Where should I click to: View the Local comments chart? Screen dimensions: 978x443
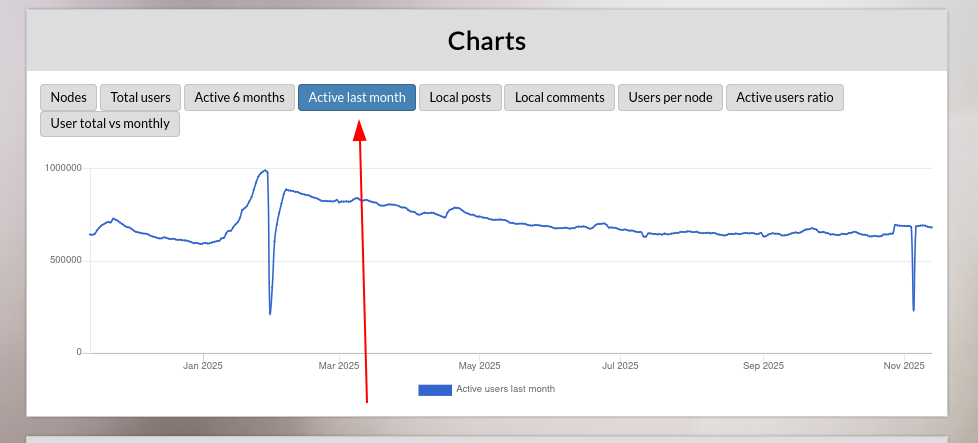click(560, 97)
